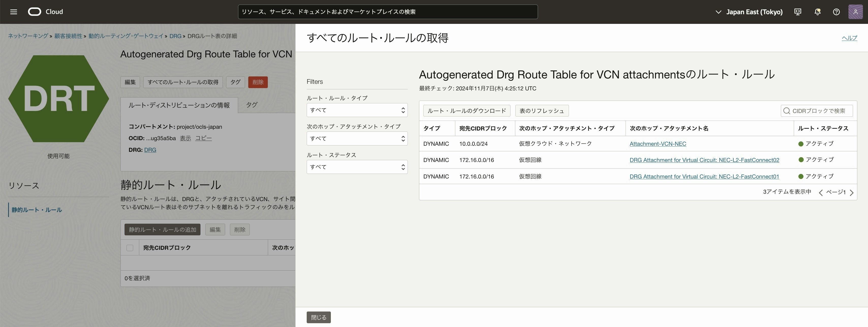Open the Cloud Shell developer tools icon
868x327 pixels.
(798, 12)
